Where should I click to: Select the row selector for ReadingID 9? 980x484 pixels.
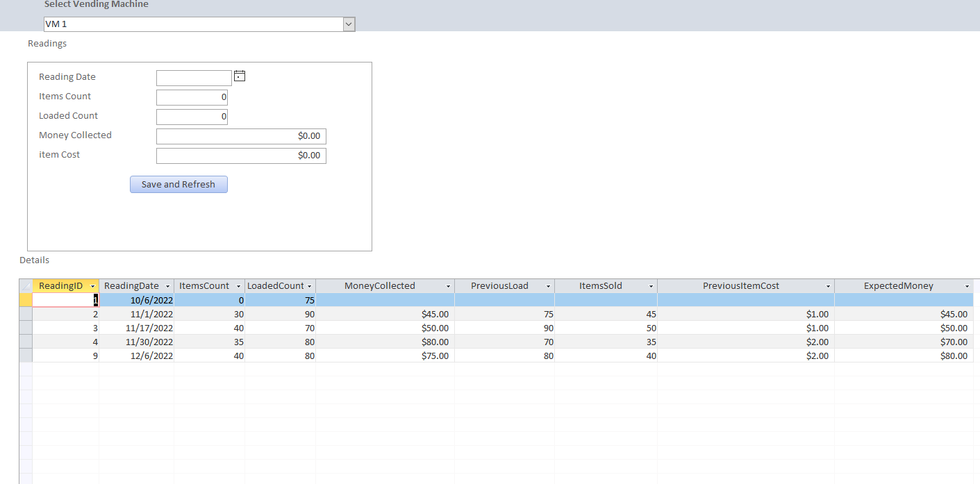pos(26,356)
